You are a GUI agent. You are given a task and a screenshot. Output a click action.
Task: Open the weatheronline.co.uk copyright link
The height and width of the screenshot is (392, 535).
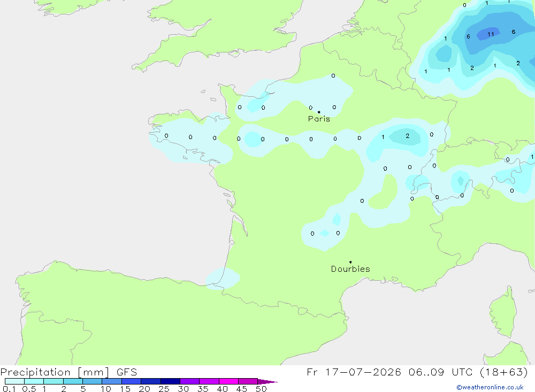coord(490,387)
